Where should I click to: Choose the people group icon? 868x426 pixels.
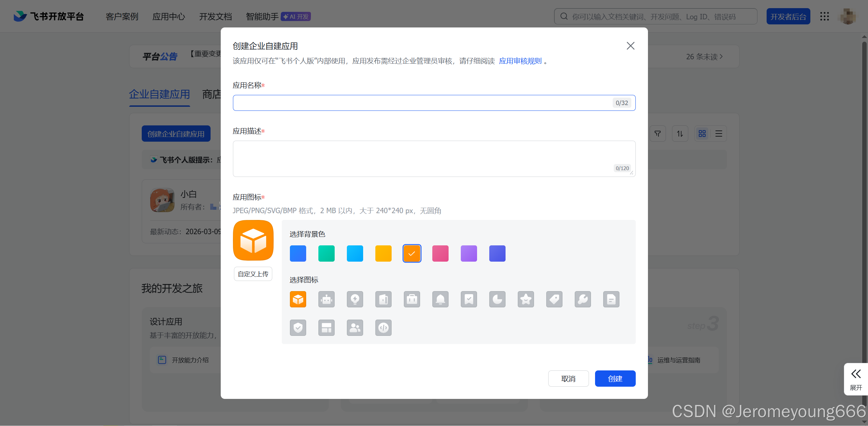[355, 328]
